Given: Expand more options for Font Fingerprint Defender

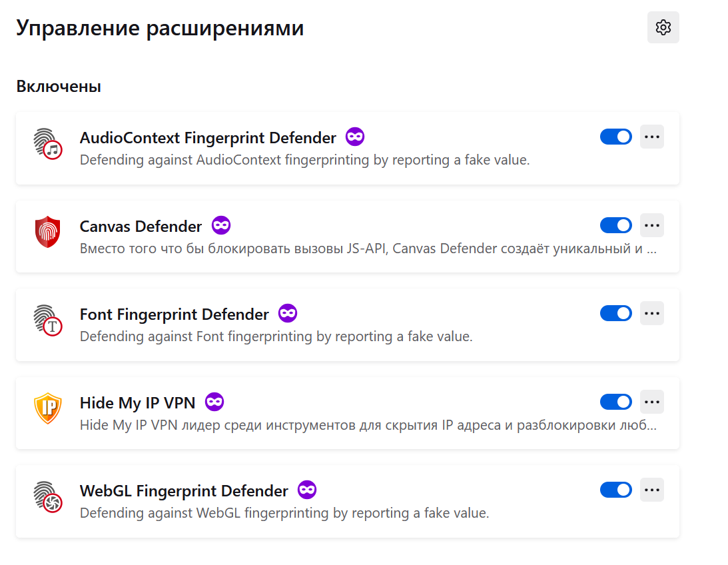Looking at the screenshot, I should (x=652, y=313).
